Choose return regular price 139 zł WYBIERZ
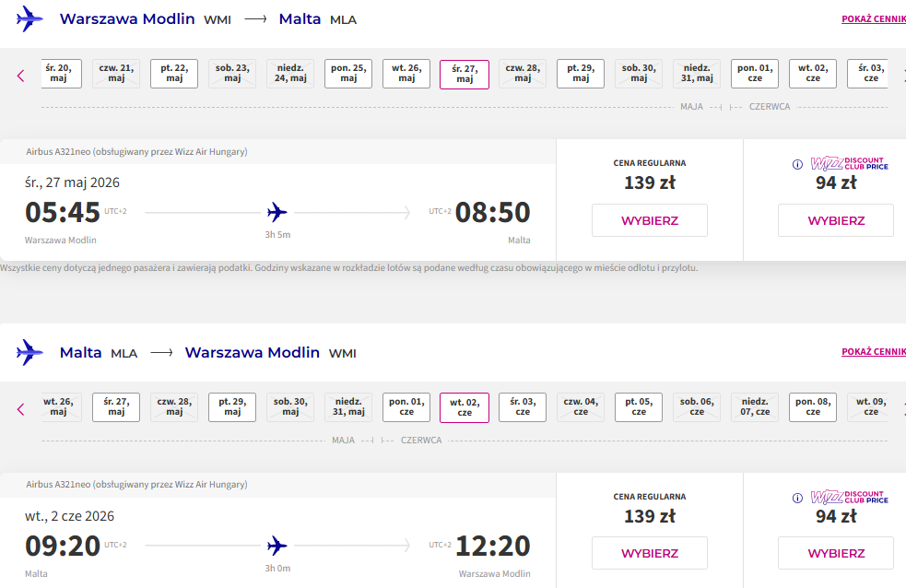The height and width of the screenshot is (588, 906). pyautogui.click(x=650, y=553)
